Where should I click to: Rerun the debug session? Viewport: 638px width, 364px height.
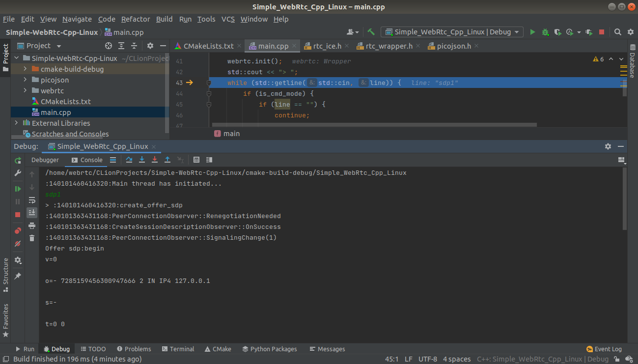18,160
